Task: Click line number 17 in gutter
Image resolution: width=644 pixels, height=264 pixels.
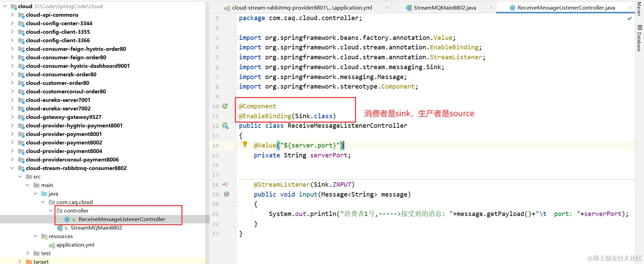Action: point(215,175)
